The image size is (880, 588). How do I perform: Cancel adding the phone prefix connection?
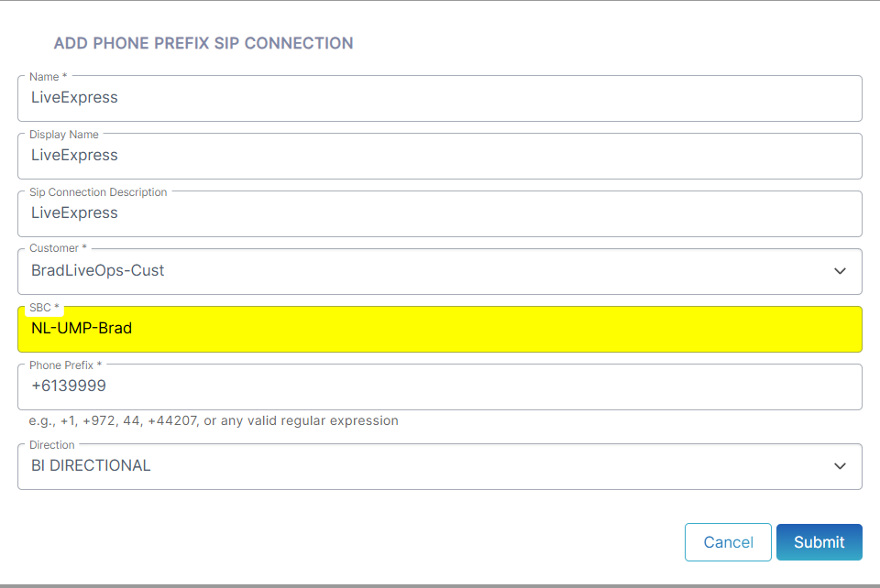(x=728, y=542)
